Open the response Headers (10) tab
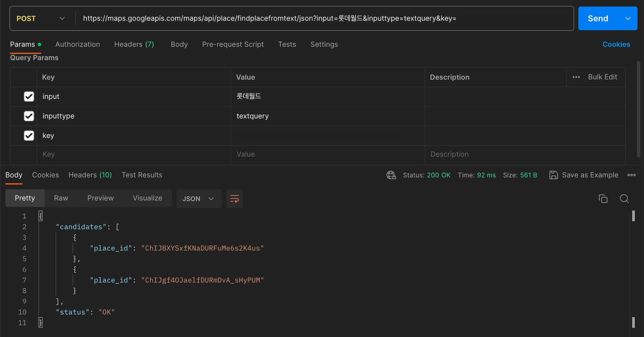This screenshot has height=337, width=644. (x=90, y=175)
